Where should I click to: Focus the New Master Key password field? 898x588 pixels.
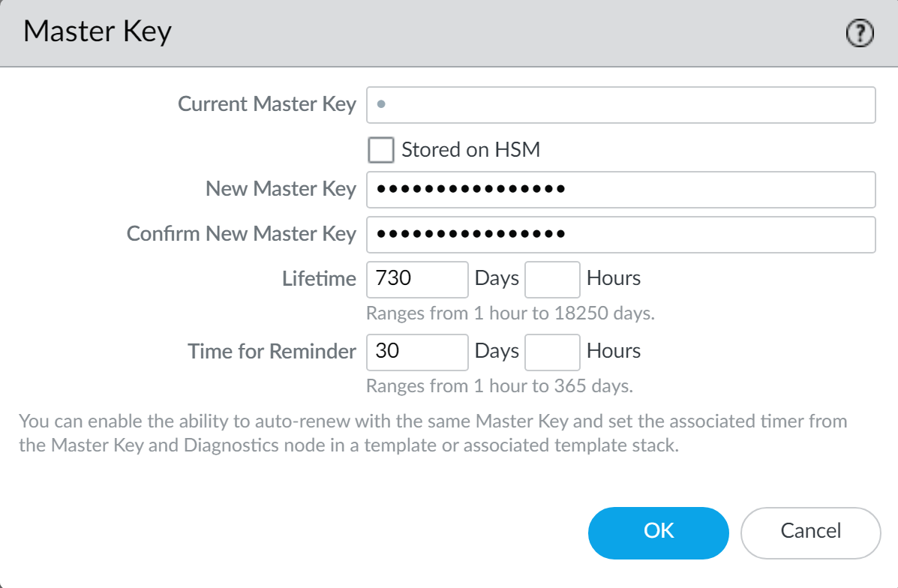coord(620,190)
